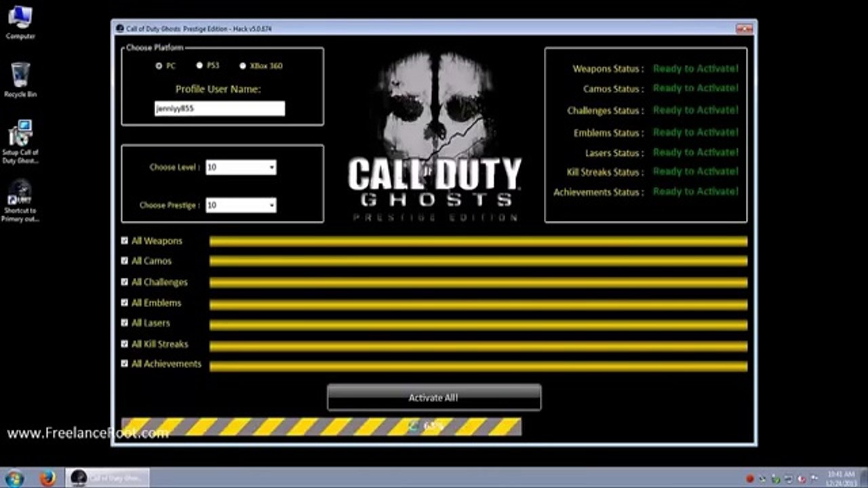Uncheck the All Camos checkbox
Image resolution: width=868 pixels, height=488 pixels.
tap(124, 260)
